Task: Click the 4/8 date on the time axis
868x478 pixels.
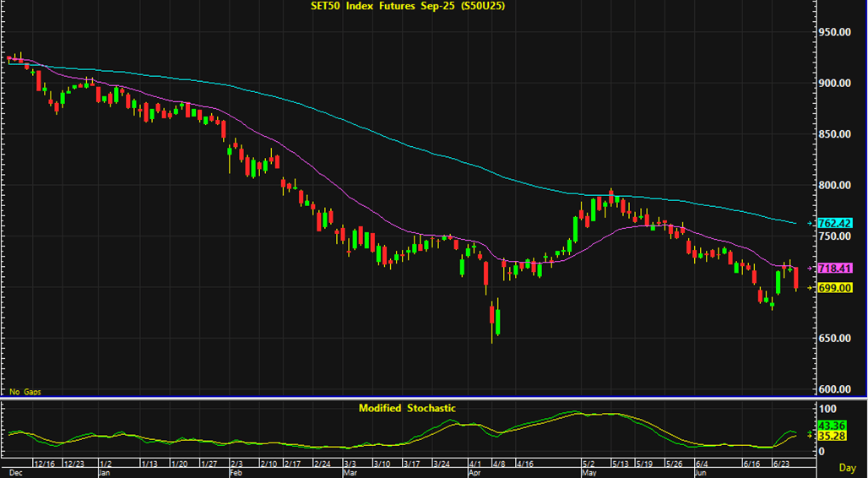Action: click(498, 464)
